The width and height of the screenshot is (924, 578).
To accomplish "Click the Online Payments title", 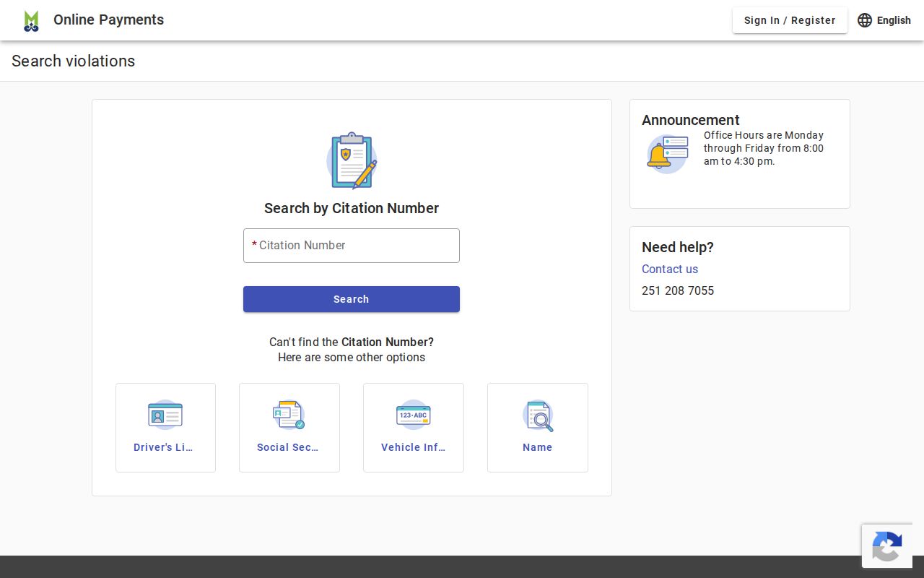I will 108,20.
